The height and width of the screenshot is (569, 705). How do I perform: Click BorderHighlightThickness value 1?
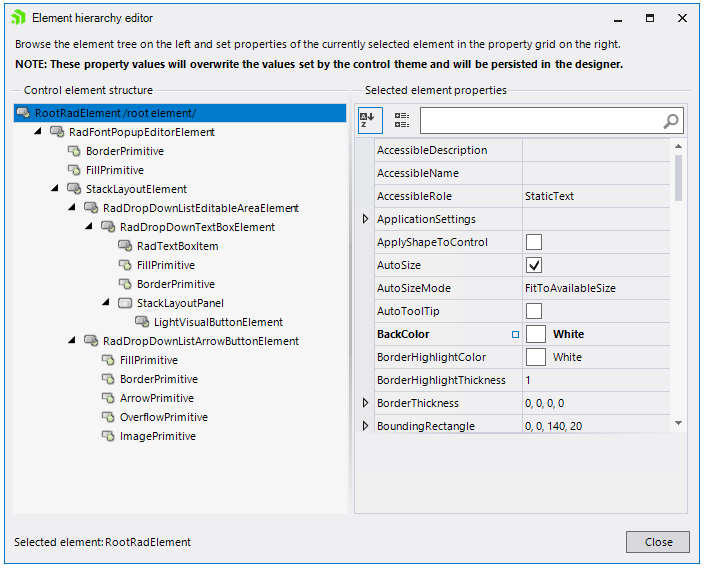tap(528, 380)
